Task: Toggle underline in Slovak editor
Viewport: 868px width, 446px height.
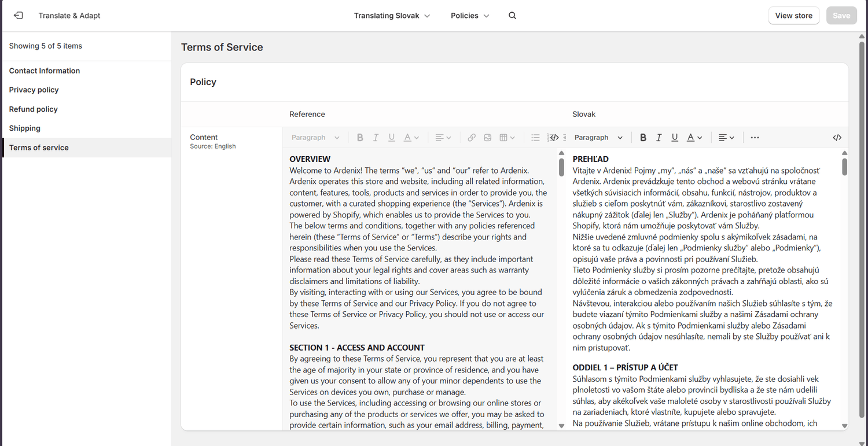Action: [675, 138]
